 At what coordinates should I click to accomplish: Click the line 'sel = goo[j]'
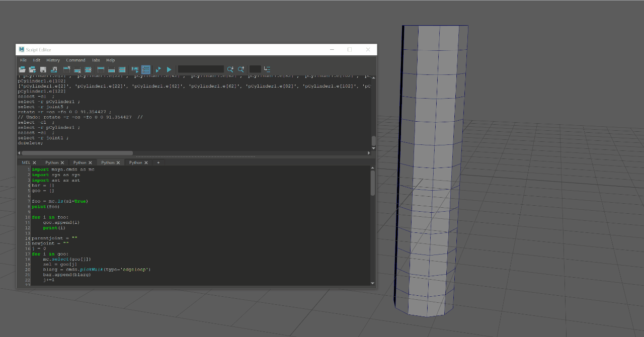60,264
